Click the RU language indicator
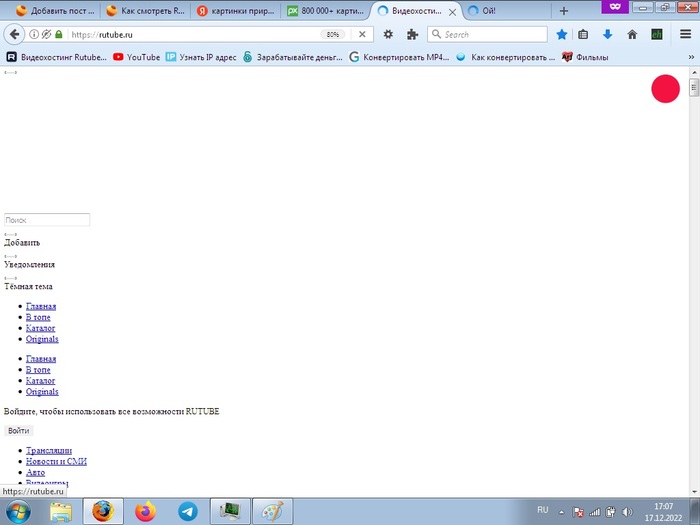The image size is (700, 525). 542,510
